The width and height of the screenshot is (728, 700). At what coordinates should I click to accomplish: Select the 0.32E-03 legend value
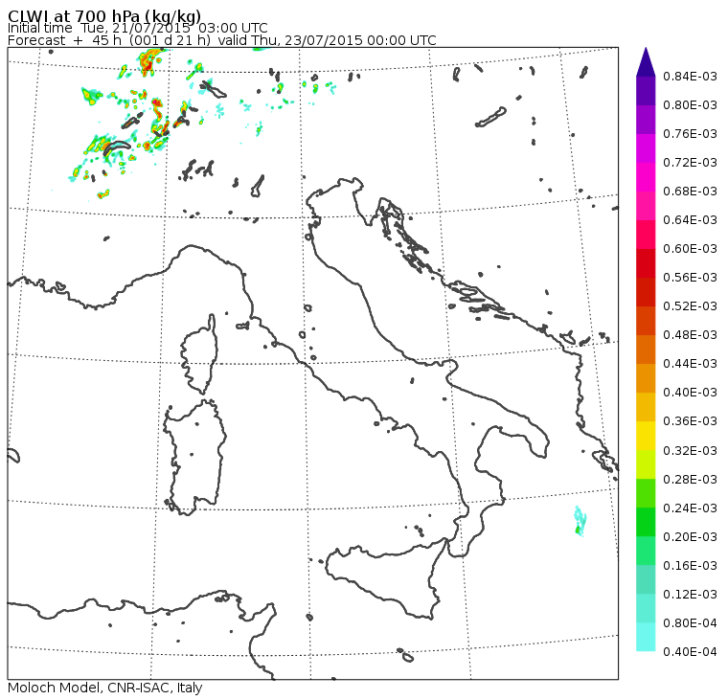690,451
